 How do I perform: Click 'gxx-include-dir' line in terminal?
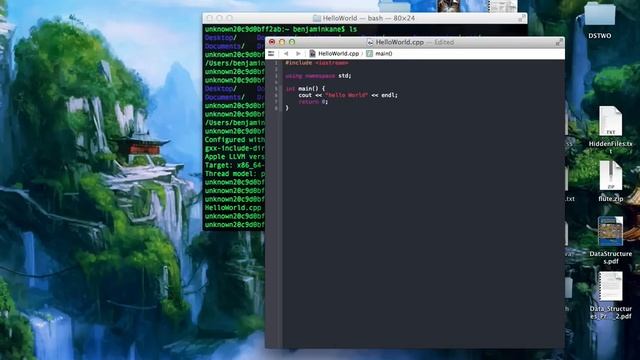click(x=235, y=148)
